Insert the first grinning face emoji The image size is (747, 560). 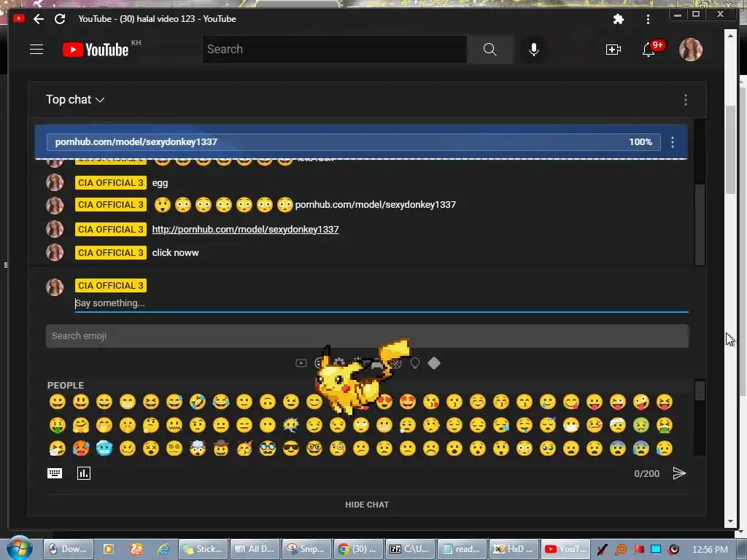[x=57, y=402]
